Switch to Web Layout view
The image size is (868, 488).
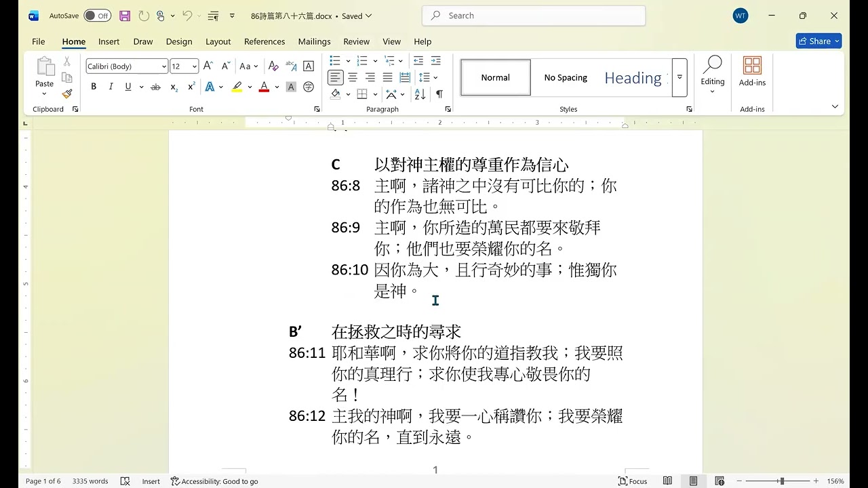[719, 481]
